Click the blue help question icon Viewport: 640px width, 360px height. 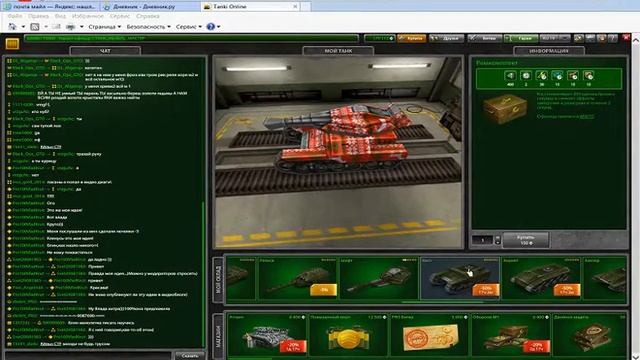[x=211, y=27]
